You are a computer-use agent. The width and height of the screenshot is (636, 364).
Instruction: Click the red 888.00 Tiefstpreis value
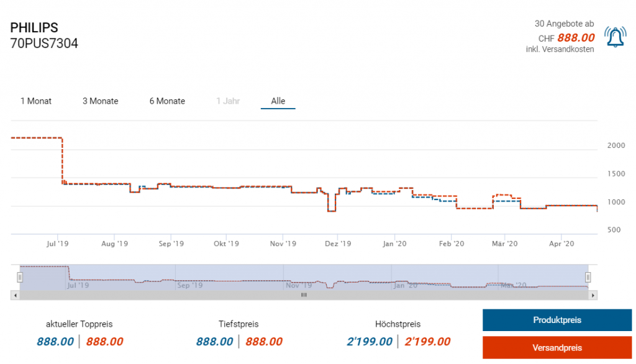[x=264, y=342]
